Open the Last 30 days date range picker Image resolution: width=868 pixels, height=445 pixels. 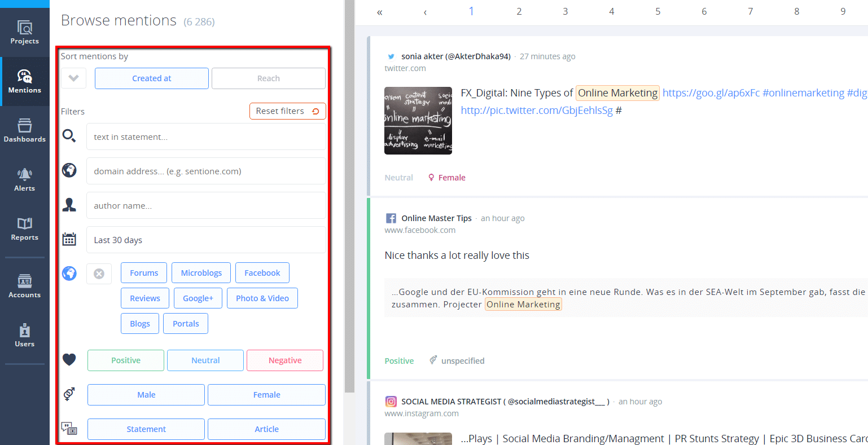point(205,240)
